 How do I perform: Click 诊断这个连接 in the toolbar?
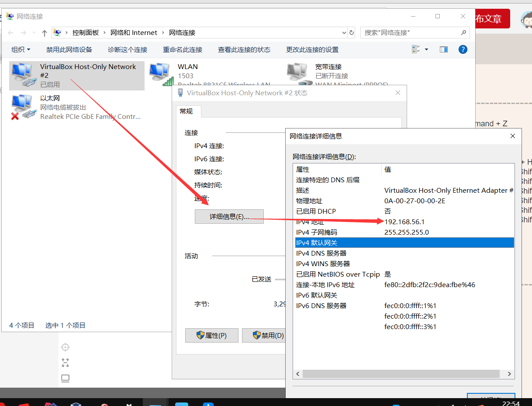point(127,49)
